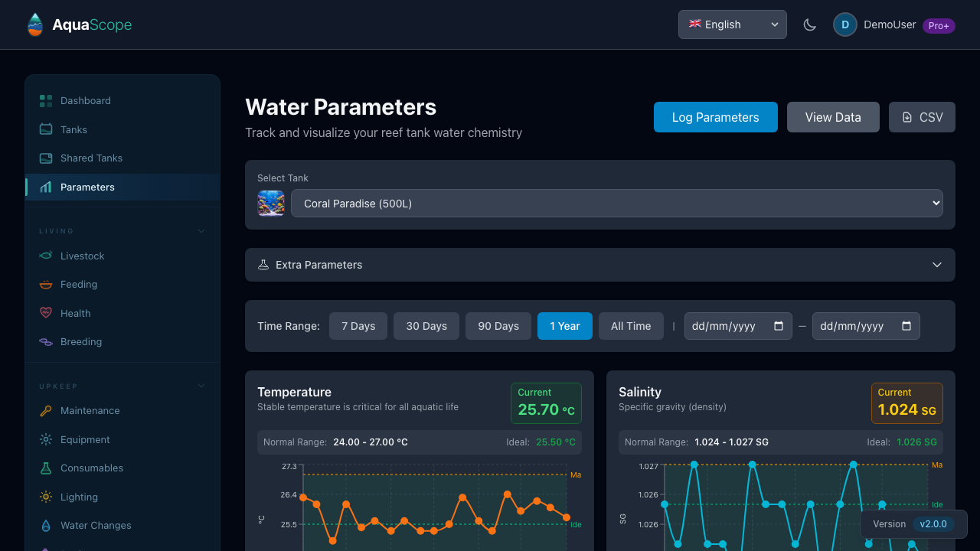This screenshot has width=980, height=551.
Task: Click the Log Parameters button
Action: (715, 117)
